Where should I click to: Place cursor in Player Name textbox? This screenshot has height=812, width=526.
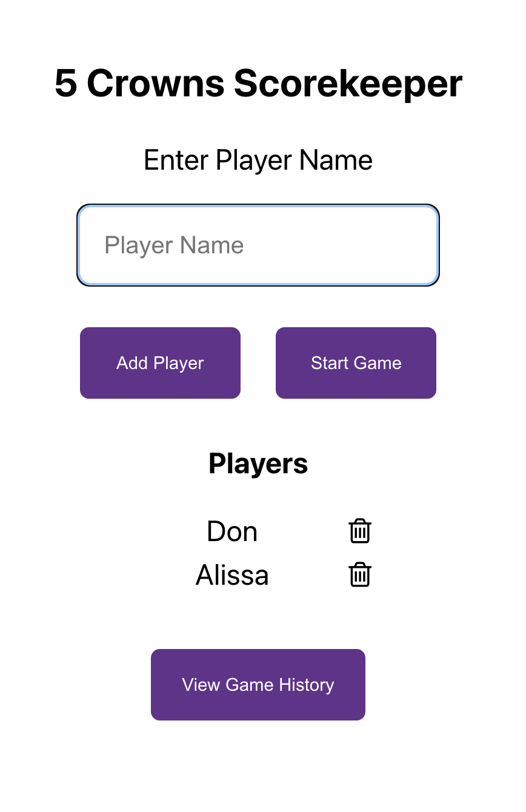tap(258, 245)
